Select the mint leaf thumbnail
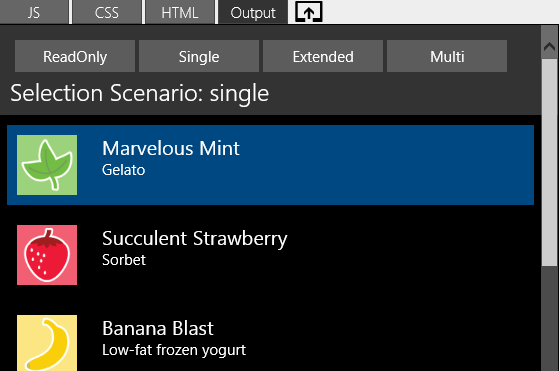The height and width of the screenshot is (371, 560). click(x=47, y=165)
